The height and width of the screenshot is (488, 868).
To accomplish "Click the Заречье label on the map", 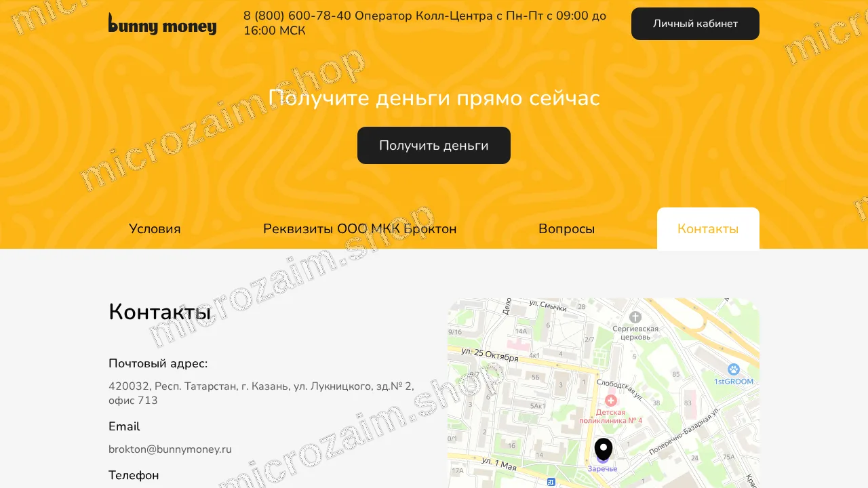I will click(602, 468).
